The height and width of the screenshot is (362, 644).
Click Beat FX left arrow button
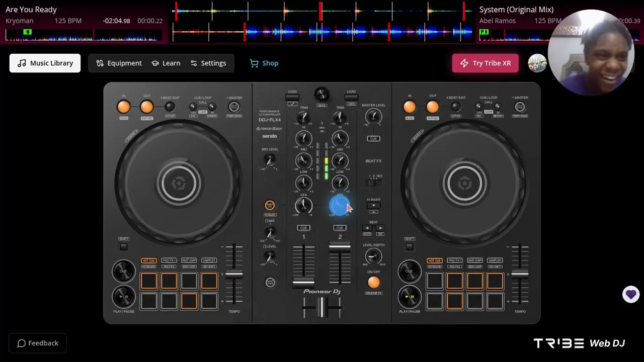pyautogui.click(x=367, y=228)
